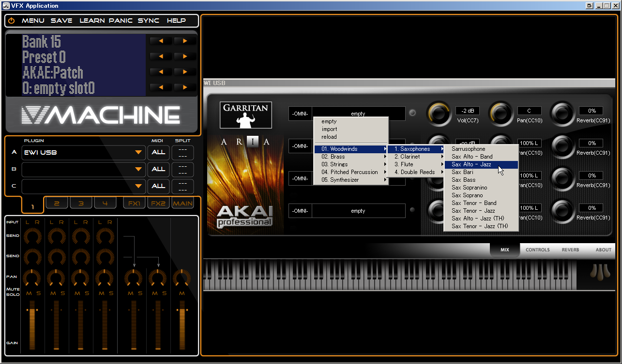Click SAVE in the top bar
This screenshot has width=622, height=364.
pos(61,21)
